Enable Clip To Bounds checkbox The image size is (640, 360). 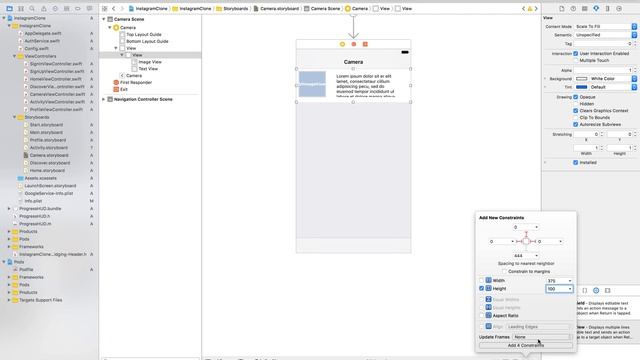click(576, 118)
